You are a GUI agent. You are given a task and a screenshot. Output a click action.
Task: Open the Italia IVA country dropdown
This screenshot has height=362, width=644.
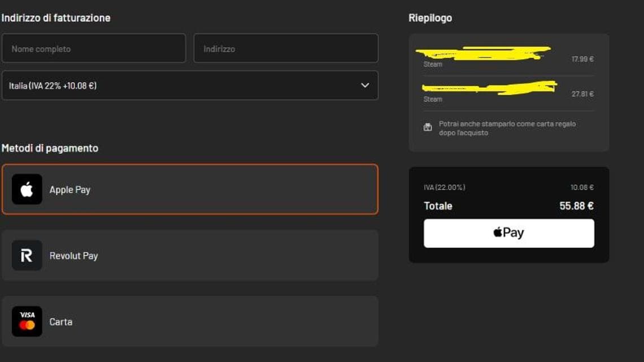[x=190, y=85]
